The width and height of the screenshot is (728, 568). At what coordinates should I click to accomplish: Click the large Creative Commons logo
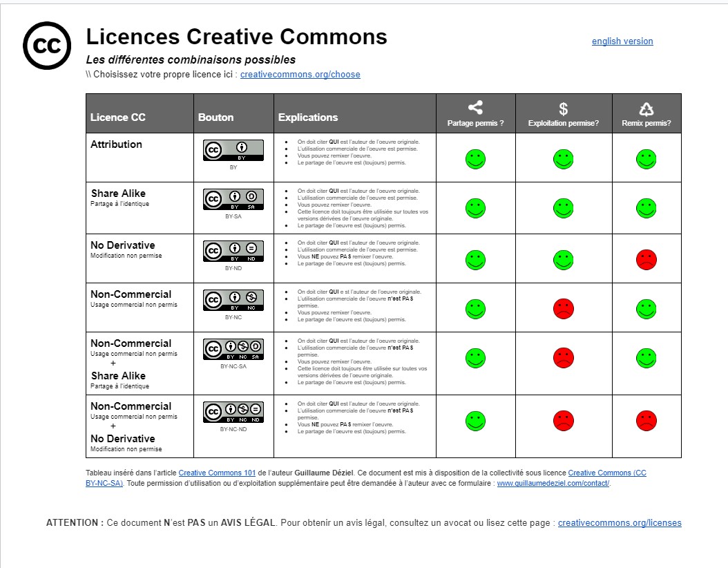point(47,46)
